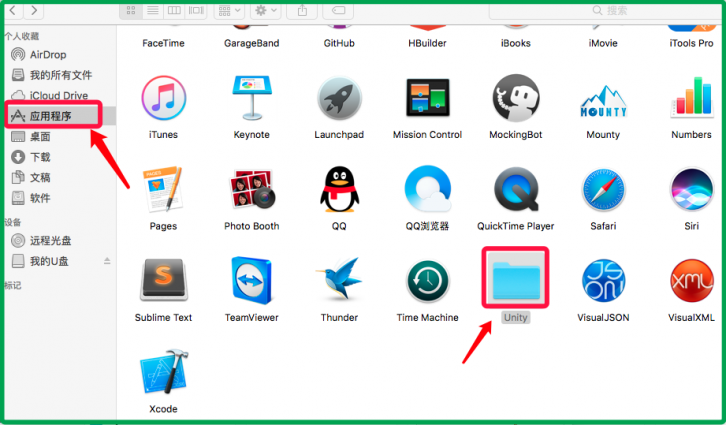The width and height of the screenshot is (726, 425).
Task: Open iCloud Drive in the sidebar
Action: click(x=59, y=95)
